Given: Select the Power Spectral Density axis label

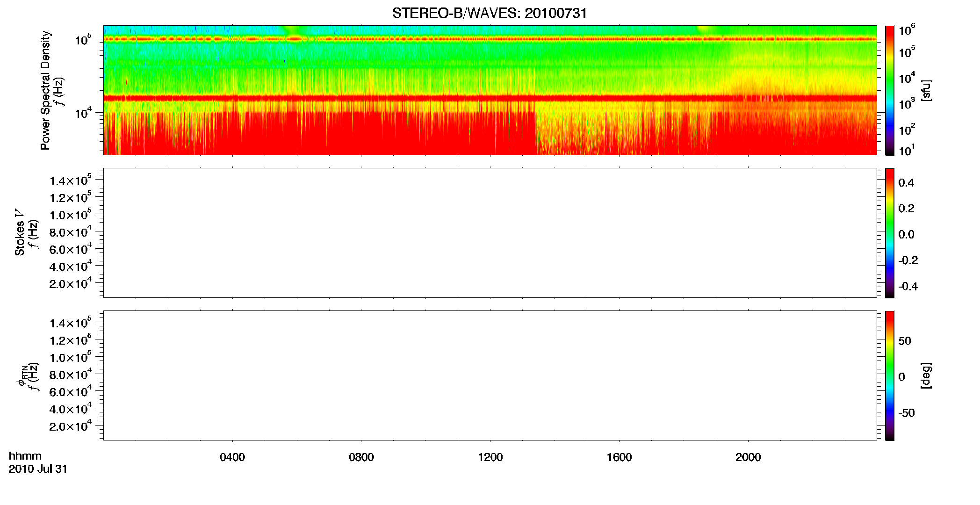Looking at the screenshot, I should 45,90.
